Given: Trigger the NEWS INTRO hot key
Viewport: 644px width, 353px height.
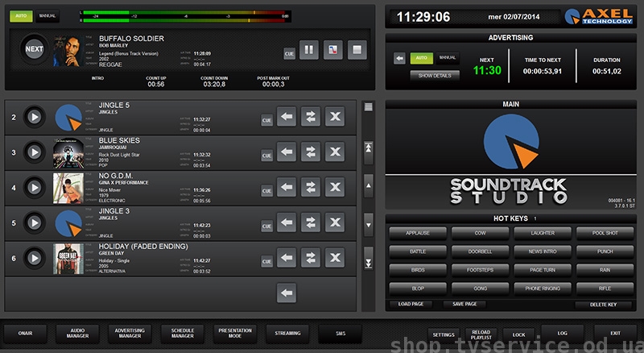Looking at the screenshot, I should (x=543, y=251).
